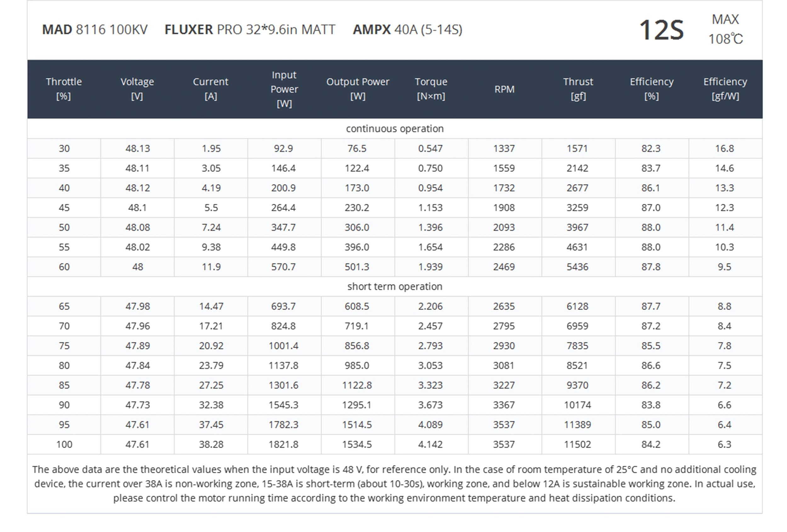Click the Current [A] column header
The width and height of the screenshot is (787, 532).
pyautogui.click(x=211, y=89)
